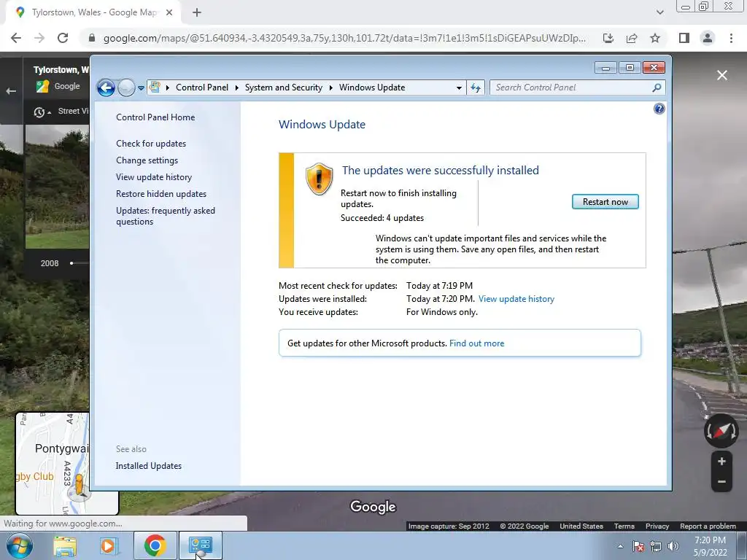747x560 pixels.
Task: Close Street View with the X icon
Action: point(722,75)
